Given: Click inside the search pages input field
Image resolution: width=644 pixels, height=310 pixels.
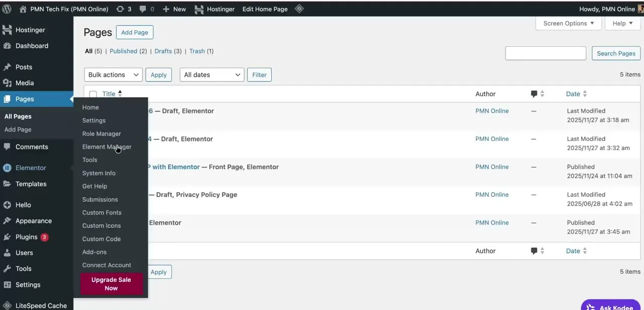Looking at the screenshot, I should [x=545, y=53].
